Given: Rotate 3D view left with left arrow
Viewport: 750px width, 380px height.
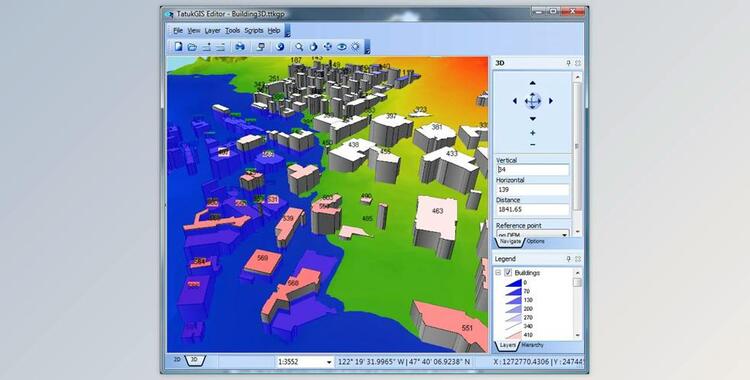Looking at the screenshot, I should tap(515, 101).
